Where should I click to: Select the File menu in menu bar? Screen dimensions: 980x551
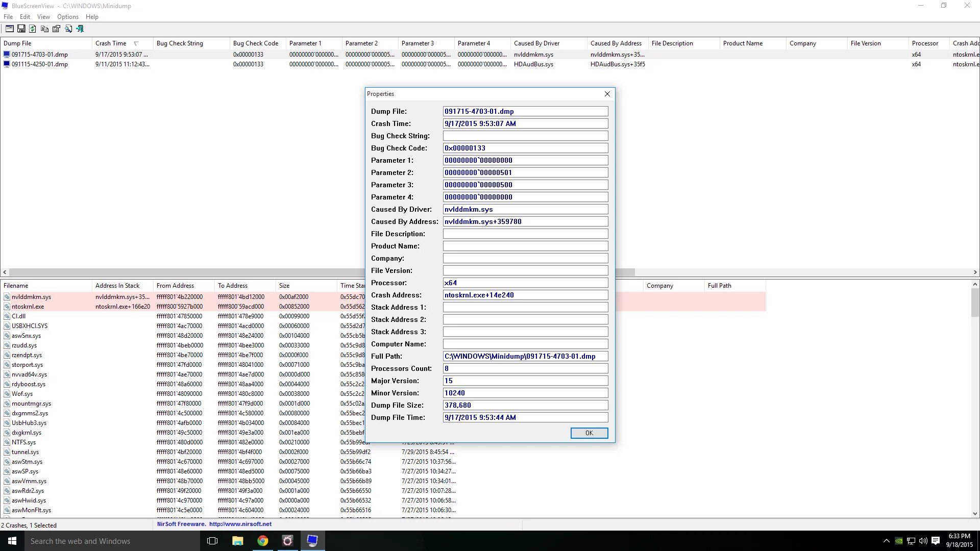[9, 17]
